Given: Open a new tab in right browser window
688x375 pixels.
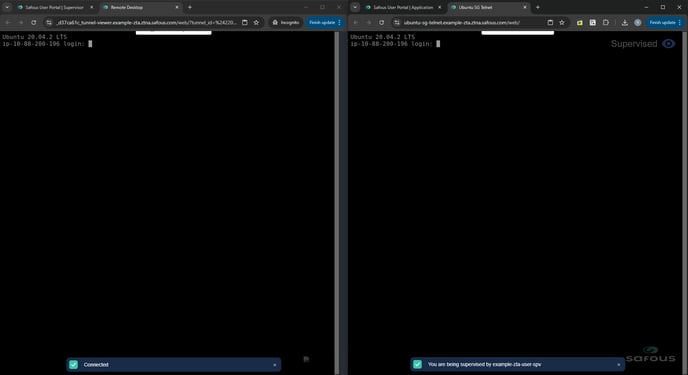Looking at the screenshot, I should 538,7.
